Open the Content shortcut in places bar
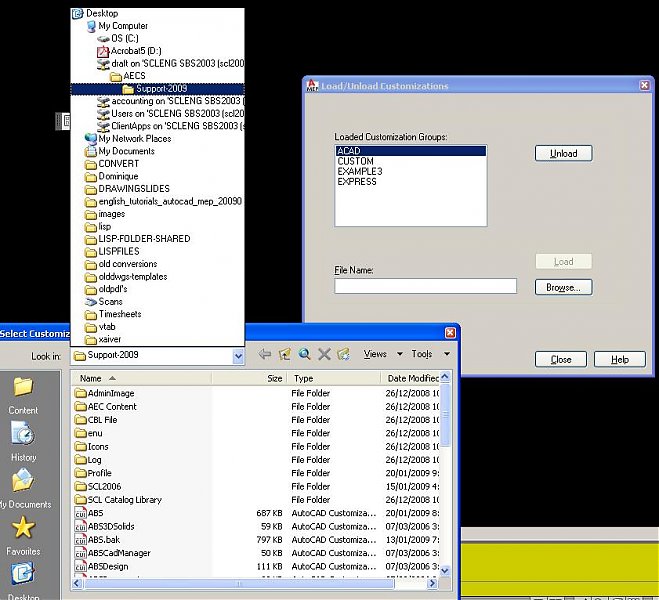 click(x=23, y=395)
